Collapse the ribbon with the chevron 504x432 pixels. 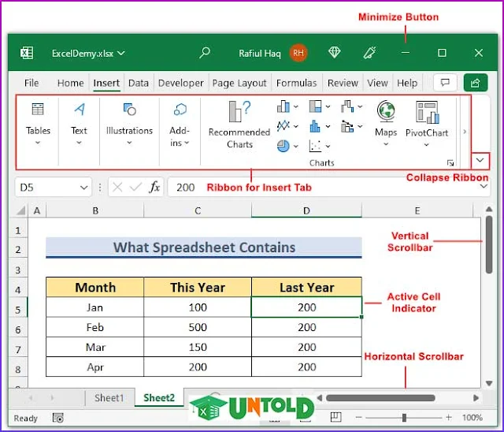click(x=480, y=160)
